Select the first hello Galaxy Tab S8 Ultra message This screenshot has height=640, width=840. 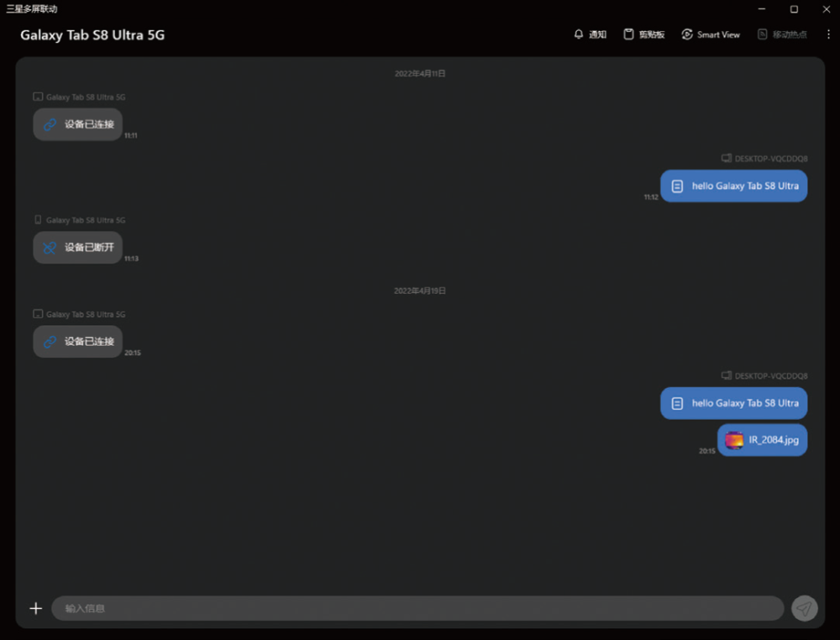point(734,186)
